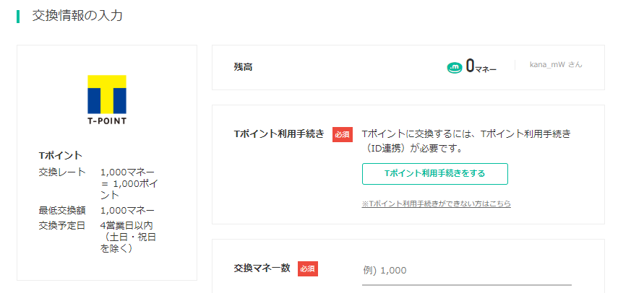
Task: Click the 0マネー balance amount
Action: pos(481,66)
